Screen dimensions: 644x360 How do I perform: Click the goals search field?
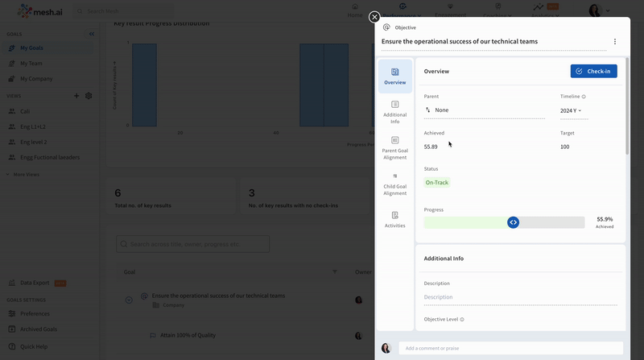[192, 244]
